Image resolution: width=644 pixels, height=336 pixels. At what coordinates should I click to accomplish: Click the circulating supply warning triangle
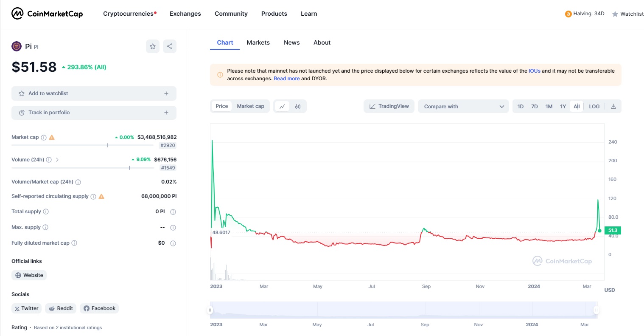pyautogui.click(x=101, y=196)
